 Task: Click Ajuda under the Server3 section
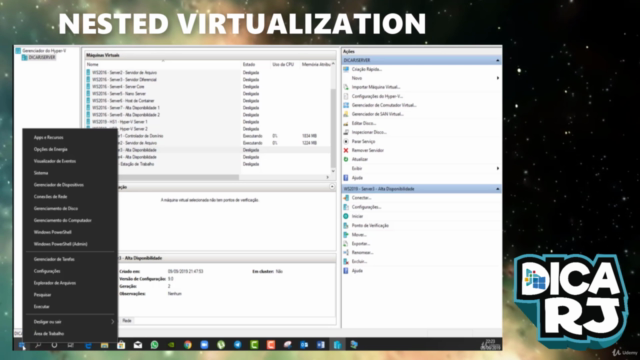click(x=357, y=271)
